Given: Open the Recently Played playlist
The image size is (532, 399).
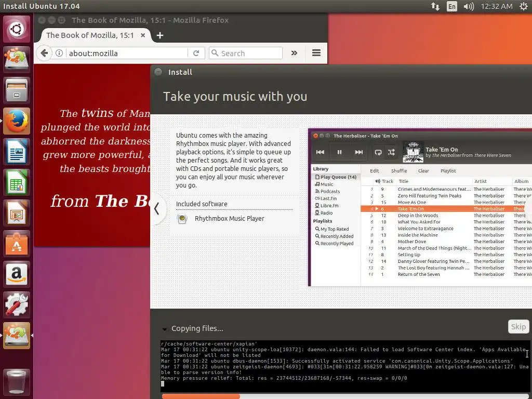Looking at the screenshot, I should click(x=334, y=243).
